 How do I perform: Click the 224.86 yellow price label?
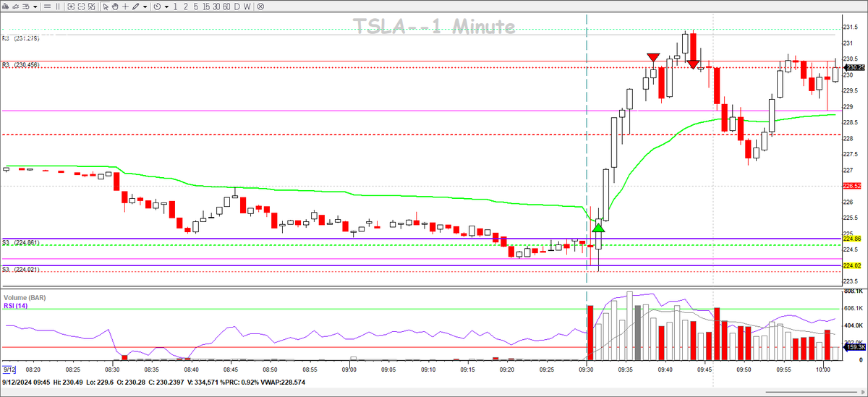(x=851, y=239)
